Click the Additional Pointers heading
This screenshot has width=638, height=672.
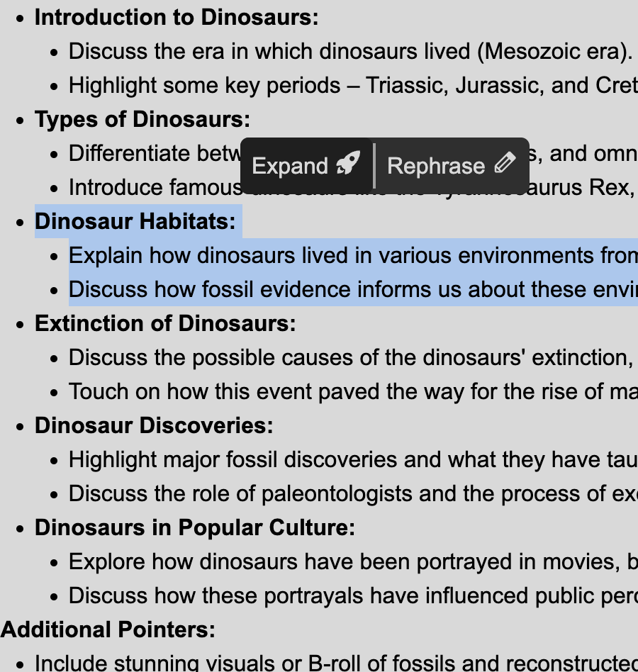point(107,629)
